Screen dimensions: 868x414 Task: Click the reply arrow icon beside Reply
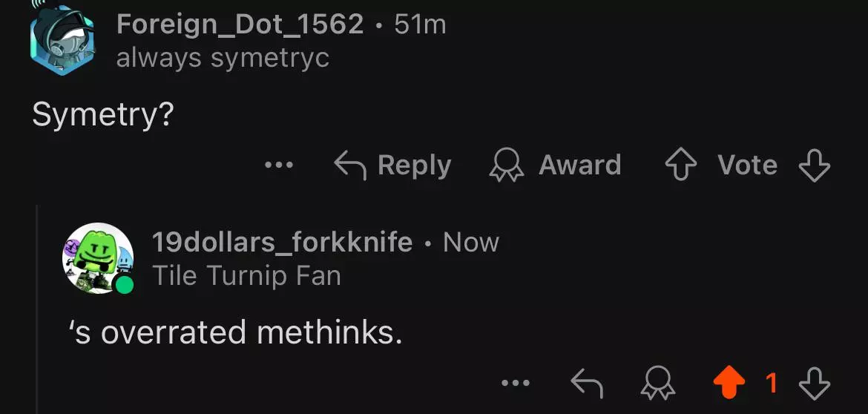(351, 165)
